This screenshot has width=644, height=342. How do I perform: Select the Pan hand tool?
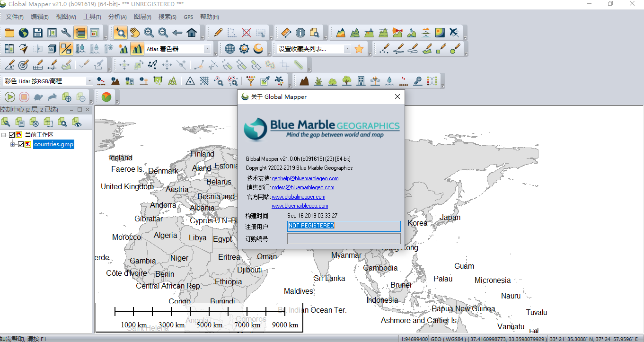point(135,33)
